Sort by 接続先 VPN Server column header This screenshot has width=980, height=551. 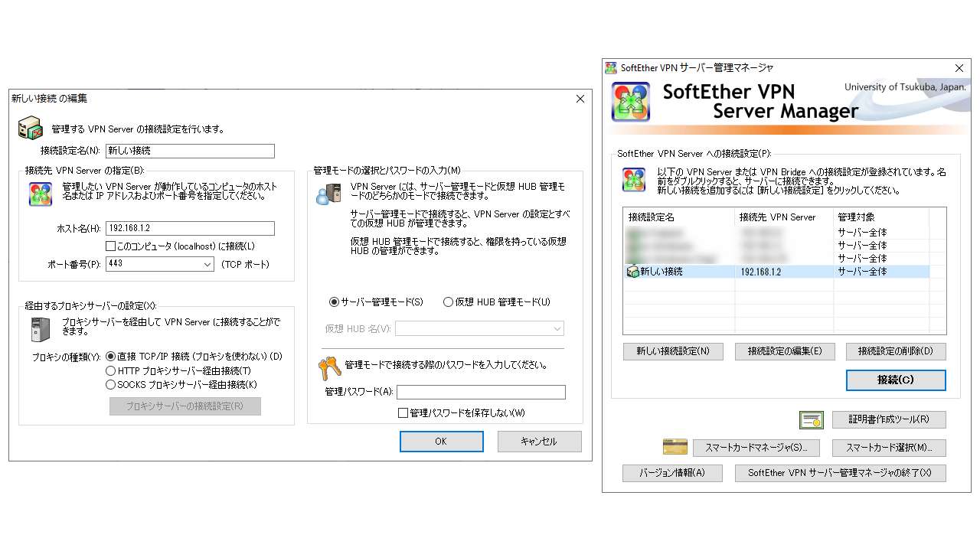[x=784, y=217]
